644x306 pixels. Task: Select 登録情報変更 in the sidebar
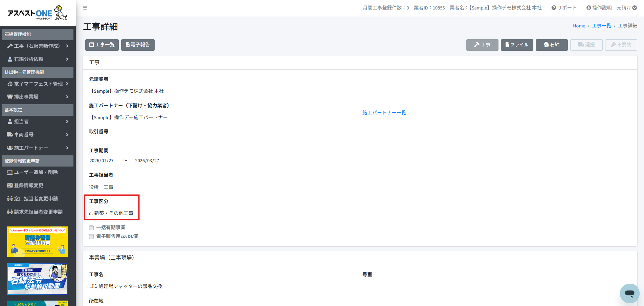28,185
